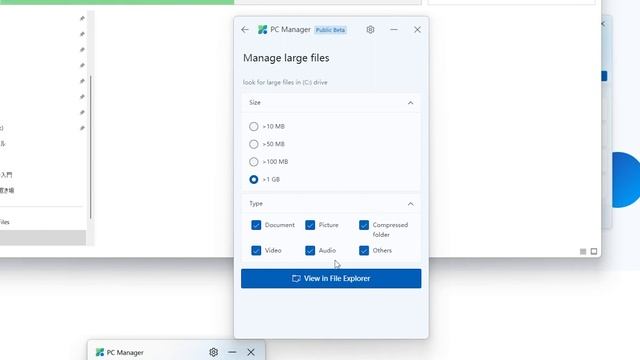This screenshot has width=640, height=360.
Task: Collapse the Size section
Action: (x=411, y=103)
